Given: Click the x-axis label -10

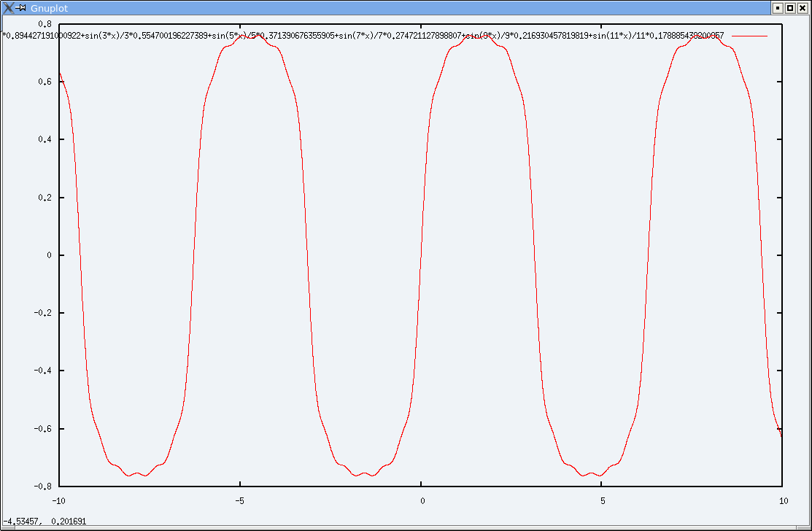Looking at the screenshot, I should [58, 501].
